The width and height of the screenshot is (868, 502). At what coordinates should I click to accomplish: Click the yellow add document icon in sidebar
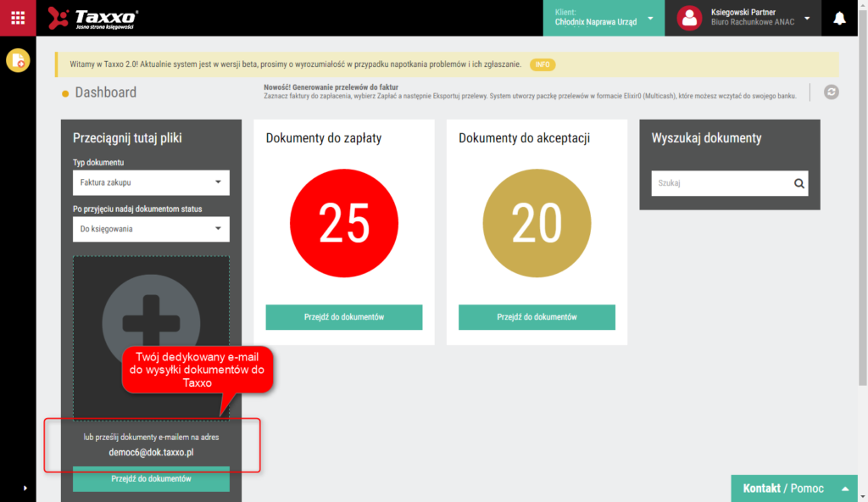(x=18, y=60)
